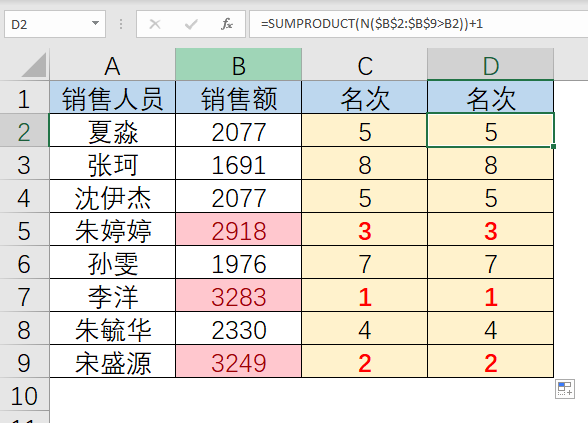Click highlighted sales value 3249
The height and width of the screenshot is (423, 588).
(x=238, y=361)
